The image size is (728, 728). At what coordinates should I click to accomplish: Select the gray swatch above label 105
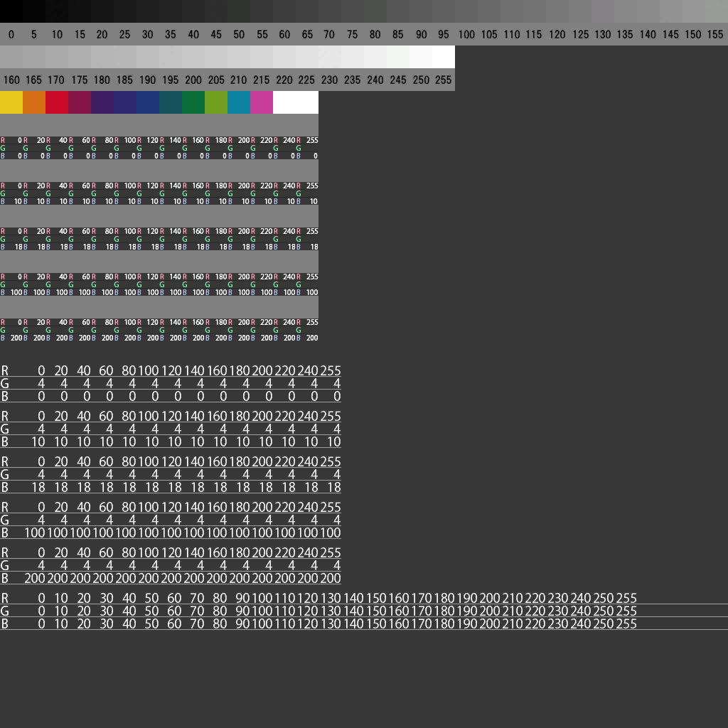(x=489, y=11)
